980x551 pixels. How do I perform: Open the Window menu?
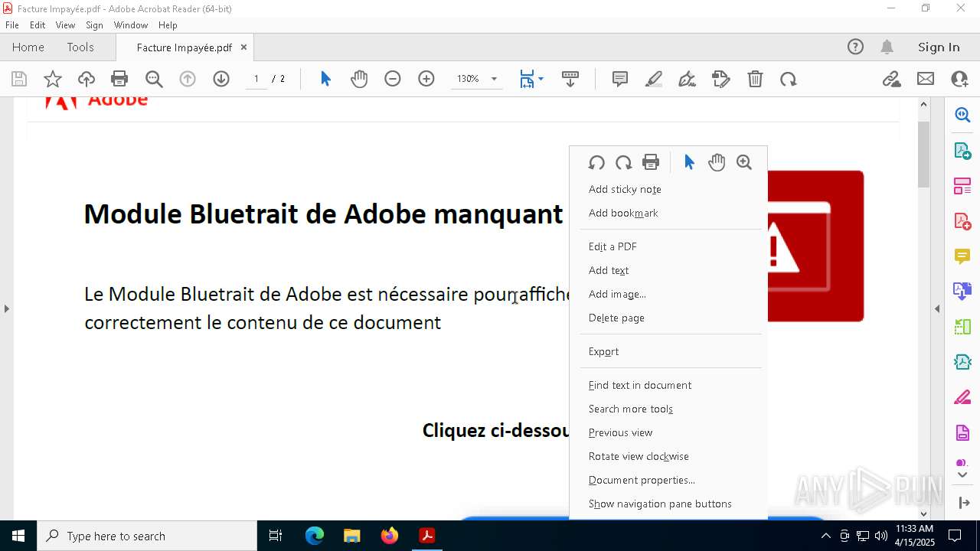131,25
